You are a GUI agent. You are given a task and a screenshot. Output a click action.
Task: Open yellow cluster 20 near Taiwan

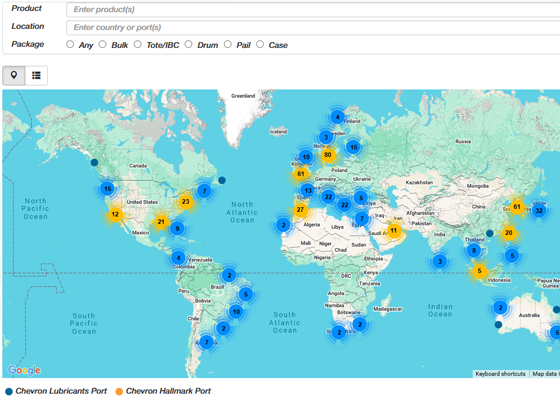(x=509, y=233)
